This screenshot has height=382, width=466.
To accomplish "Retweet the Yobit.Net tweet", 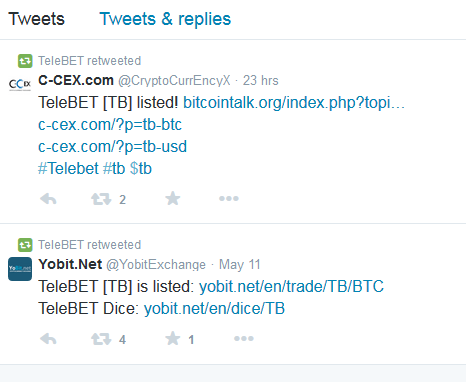I will pos(101,339).
